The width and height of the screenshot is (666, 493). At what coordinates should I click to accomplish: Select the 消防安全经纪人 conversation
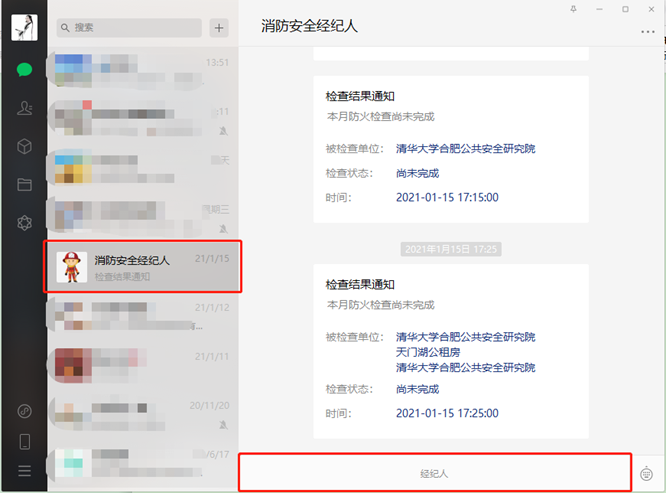point(143,267)
